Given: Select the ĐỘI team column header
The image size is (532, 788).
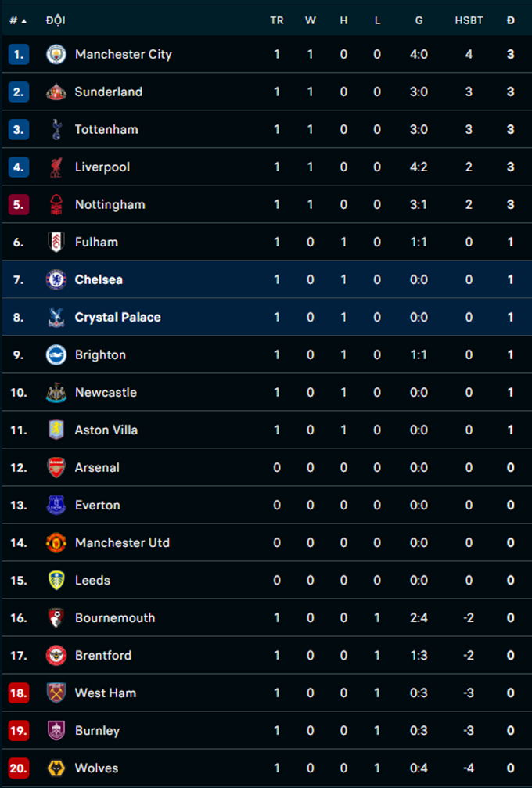Looking at the screenshot, I should coord(56,20).
